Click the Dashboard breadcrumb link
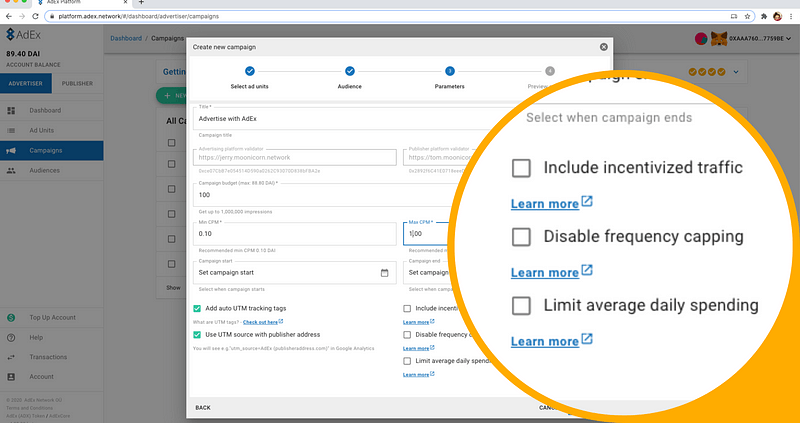This screenshot has width=800, height=423. click(x=126, y=38)
